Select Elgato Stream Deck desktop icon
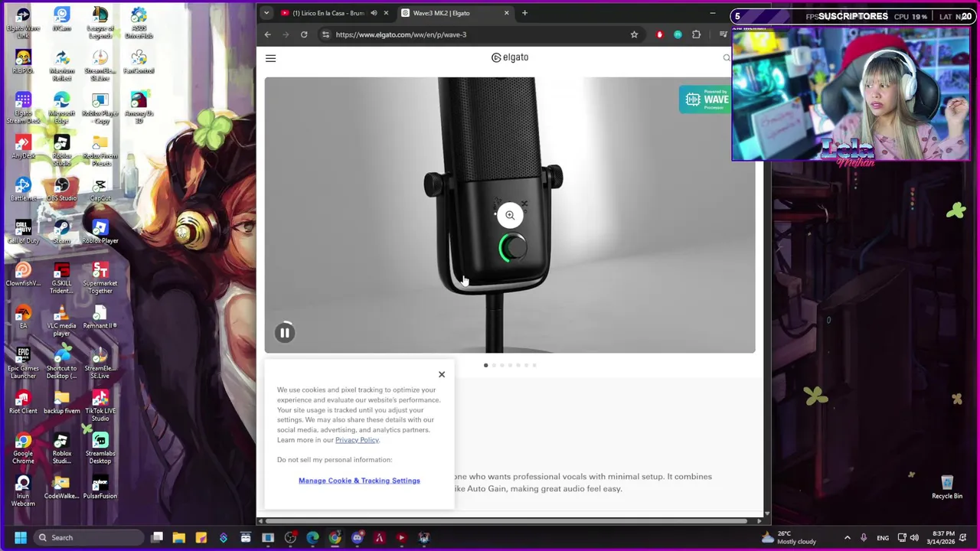Viewport: 980px width, 551px height. tap(23, 108)
